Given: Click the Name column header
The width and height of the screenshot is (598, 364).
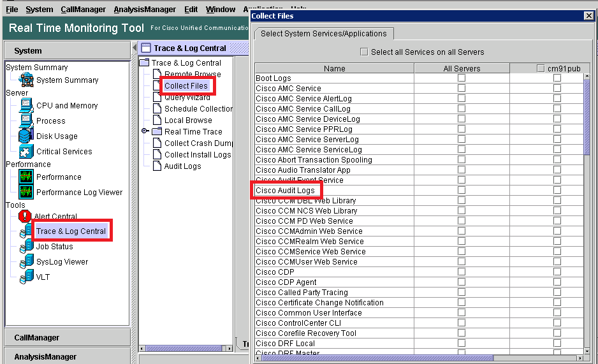Looking at the screenshot, I should pos(335,69).
